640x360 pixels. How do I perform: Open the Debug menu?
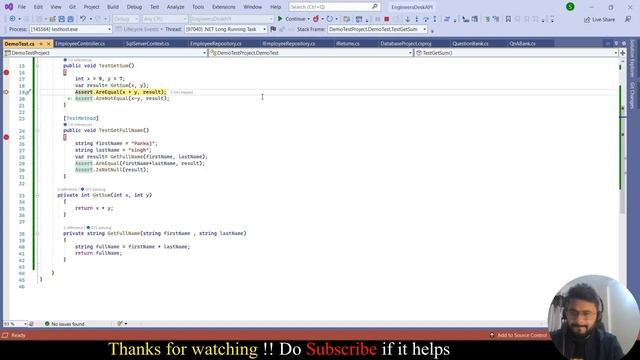pos(134,7)
